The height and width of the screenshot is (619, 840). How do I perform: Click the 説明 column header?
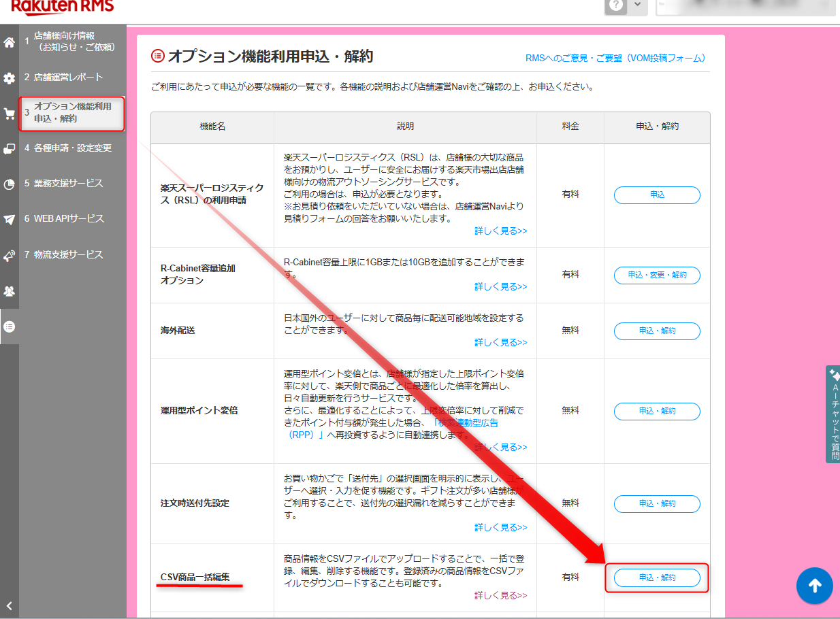pyautogui.click(x=405, y=127)
